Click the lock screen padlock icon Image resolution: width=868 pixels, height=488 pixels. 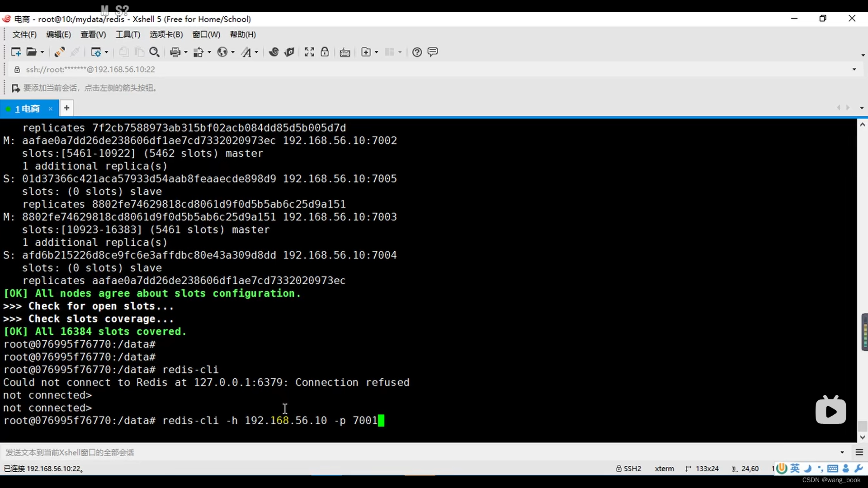point(325,52)
